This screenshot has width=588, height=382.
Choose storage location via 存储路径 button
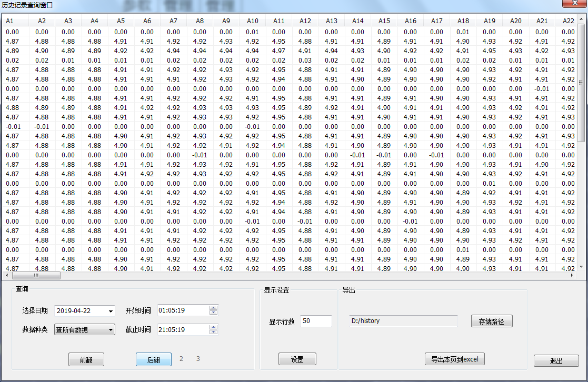tap(491, 321)
